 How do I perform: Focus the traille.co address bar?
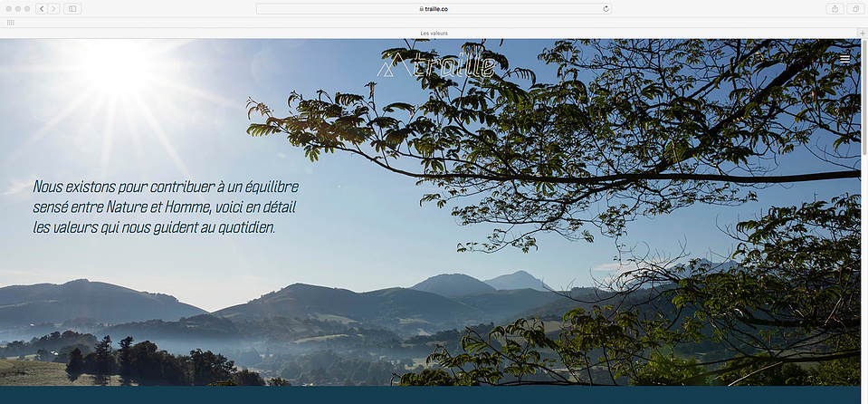pyautogui.click(x=434, y=9)
